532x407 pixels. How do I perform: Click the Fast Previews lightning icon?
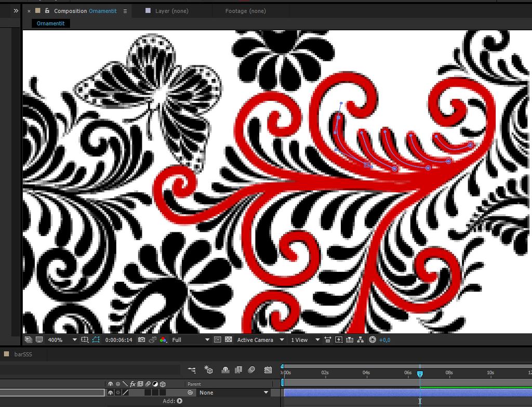click(339, 340)
